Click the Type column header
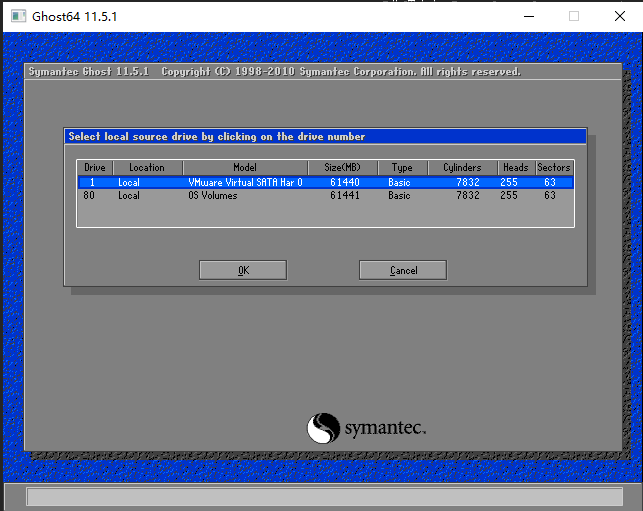The width and height of the screenshot is (643, 511). point(402,168)
